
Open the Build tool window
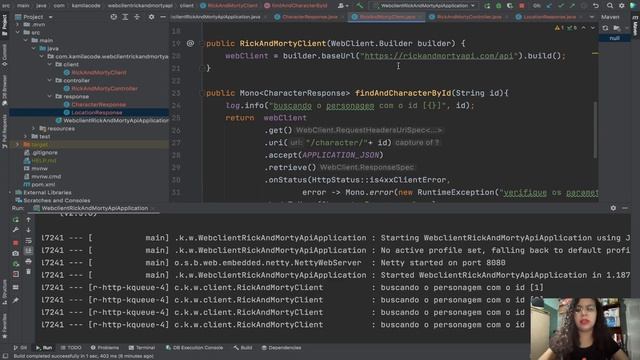[x=243, y=348]
